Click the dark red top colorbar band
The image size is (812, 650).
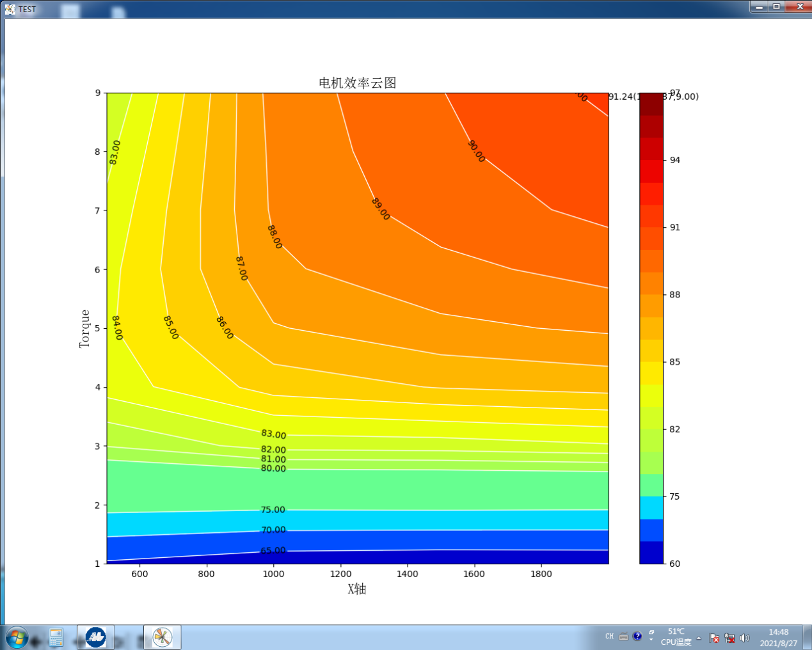(x=651, y=104)
